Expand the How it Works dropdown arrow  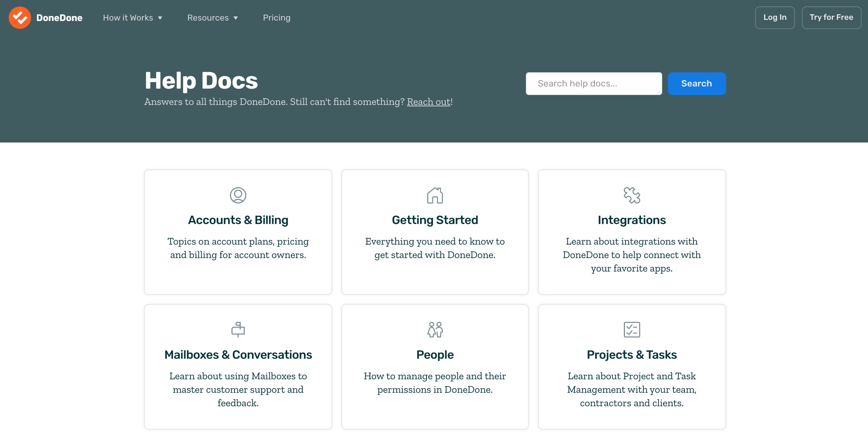pos(160,18)
